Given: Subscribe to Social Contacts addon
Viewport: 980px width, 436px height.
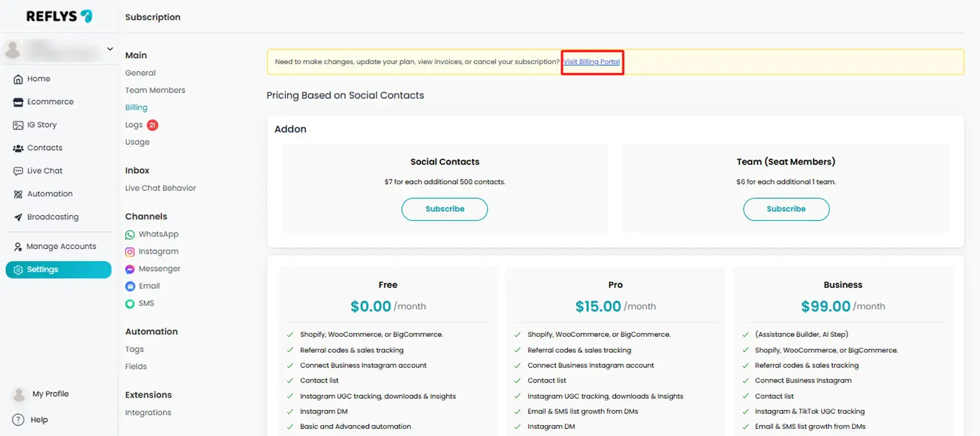Looking at the screenshot, I should coord(444,209).
